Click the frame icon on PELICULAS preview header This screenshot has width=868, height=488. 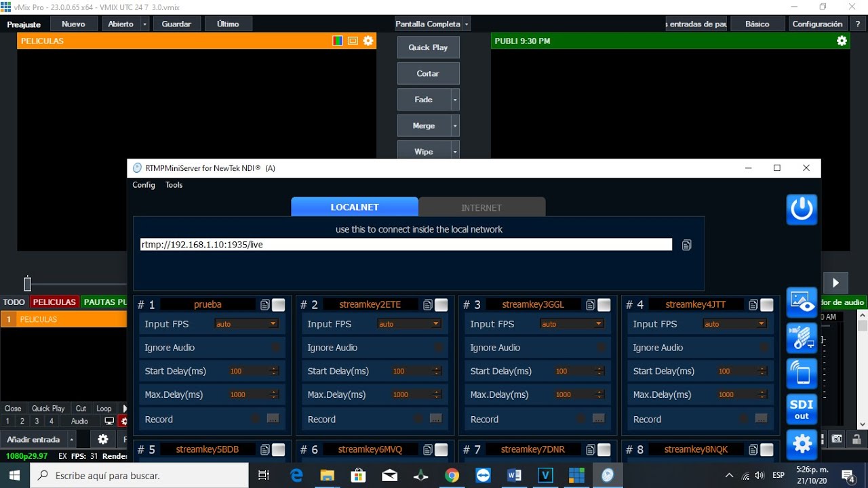[353, 41]
